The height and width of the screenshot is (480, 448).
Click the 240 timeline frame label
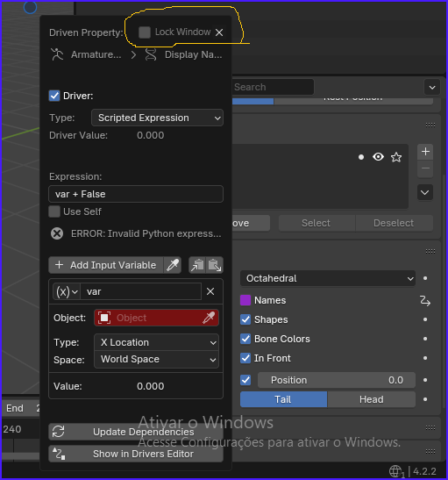(x=12, y=429)
